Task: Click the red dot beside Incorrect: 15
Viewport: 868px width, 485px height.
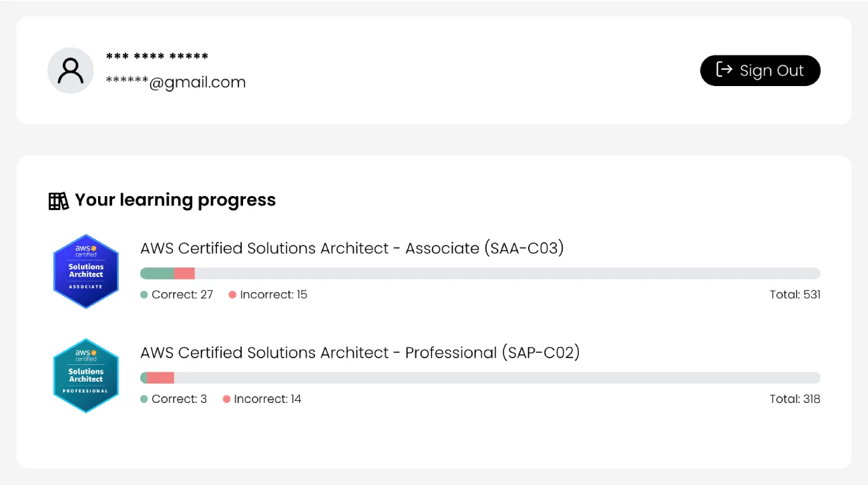Action: 232,295
